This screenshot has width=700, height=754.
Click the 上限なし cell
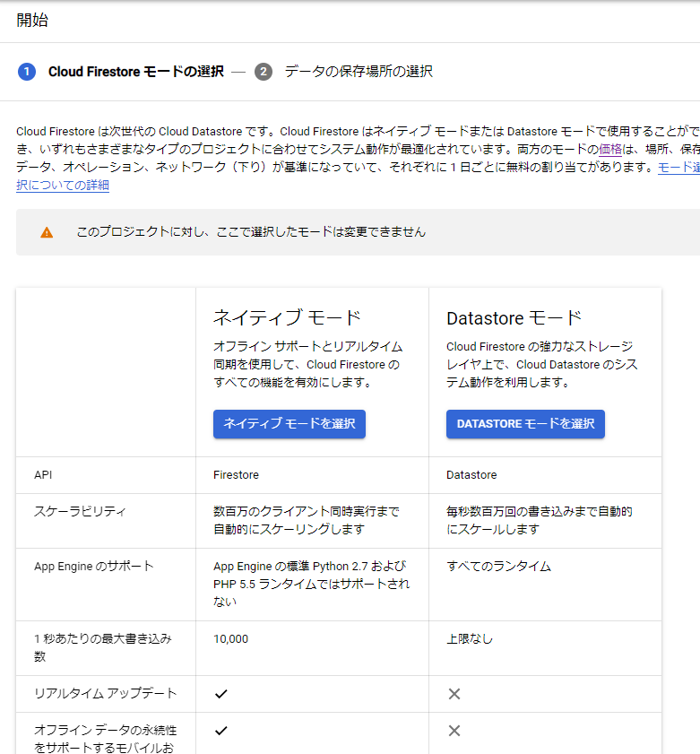click(470, 639)
